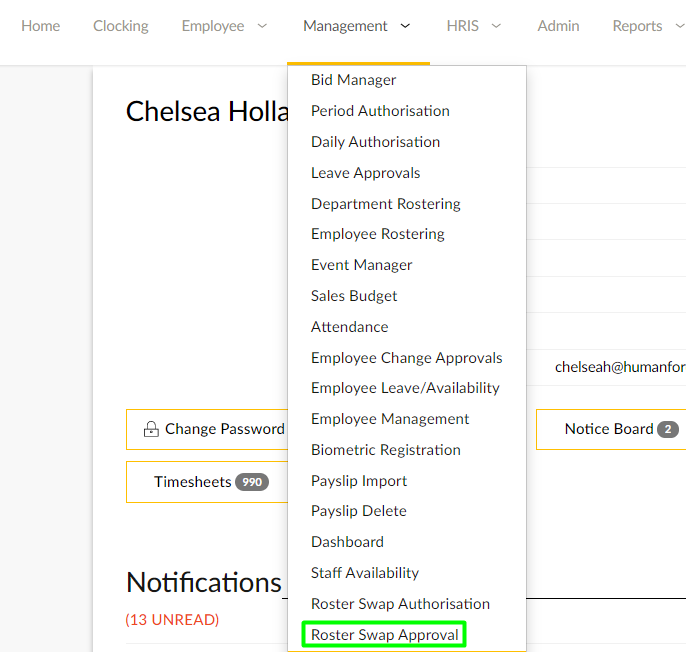Open Biometric Registration

point(385,450)
